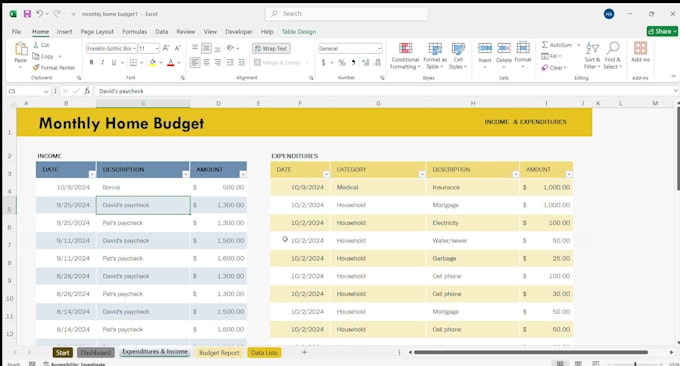Click the Format Painter brush
This screenshot has width=680, height=366.
click(x=36, y=67)
